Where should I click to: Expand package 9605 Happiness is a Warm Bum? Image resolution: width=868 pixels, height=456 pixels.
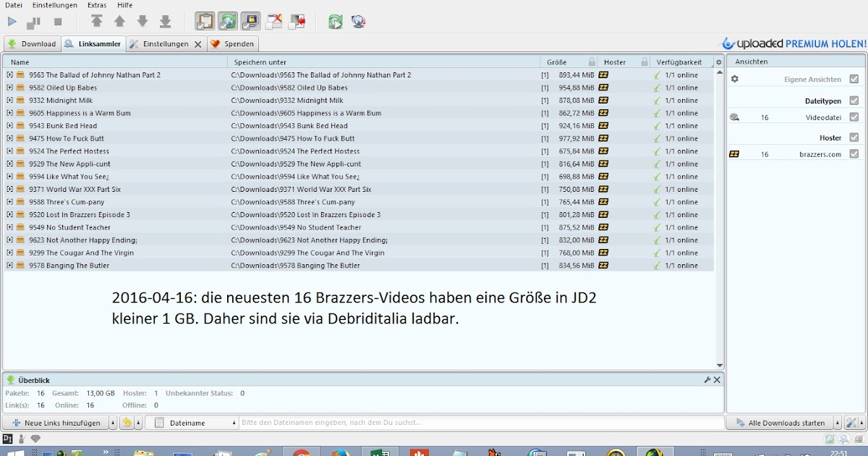pyautogui.click(x=9, y=113)
